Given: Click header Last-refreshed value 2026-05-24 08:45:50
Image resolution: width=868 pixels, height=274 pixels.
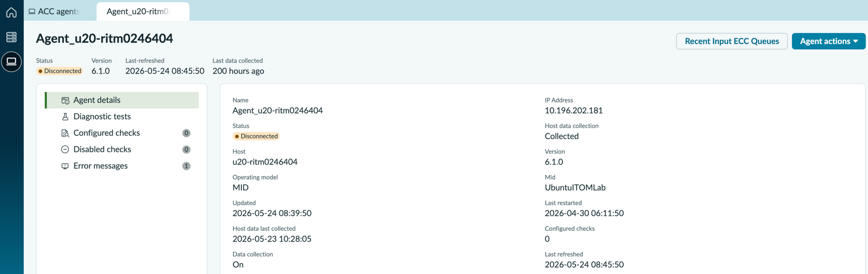Looking at the screenshot, I should click(165, 71).
